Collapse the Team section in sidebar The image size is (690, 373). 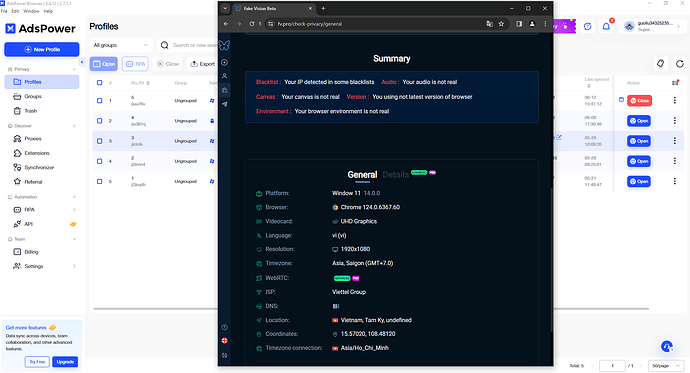[x=74, y=239]
